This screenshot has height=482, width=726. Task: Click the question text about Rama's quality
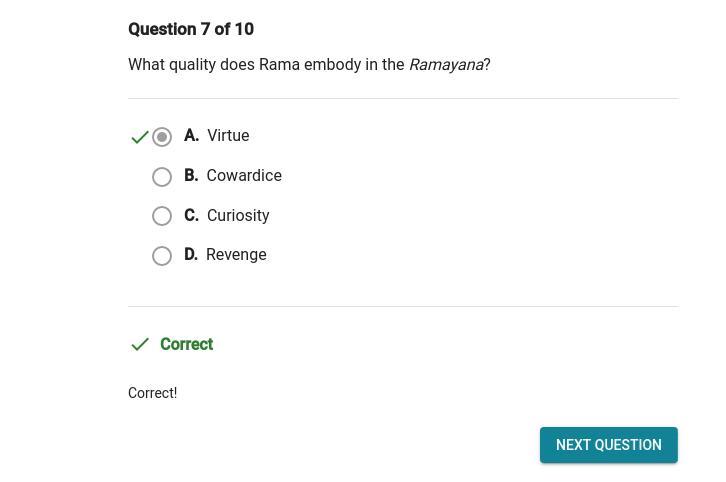click(267, 65)
